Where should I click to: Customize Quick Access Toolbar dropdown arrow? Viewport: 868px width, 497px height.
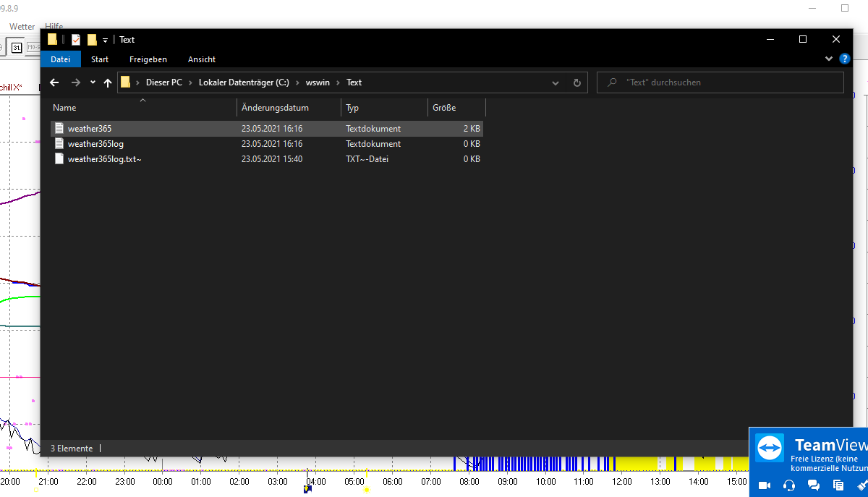tap(105, 40)
